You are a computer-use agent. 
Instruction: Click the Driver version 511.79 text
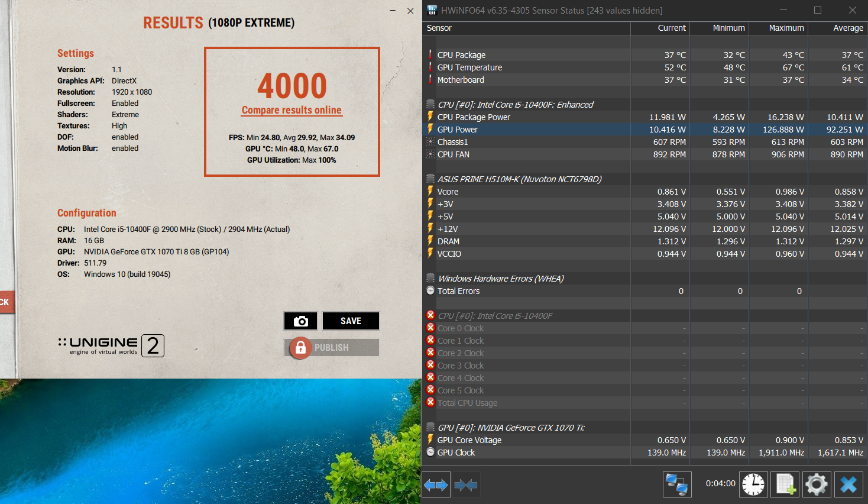click(95, 263)
